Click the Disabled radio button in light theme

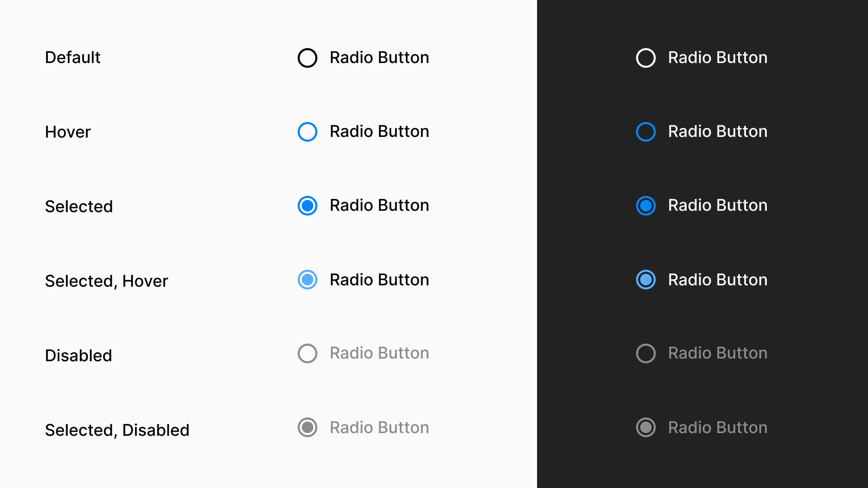[x=307, y=353]
